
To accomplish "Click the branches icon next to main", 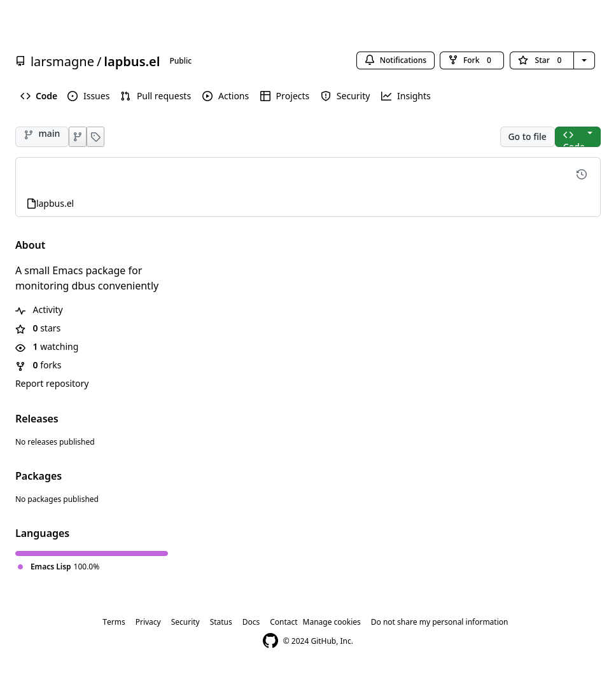I will point(78,137).
